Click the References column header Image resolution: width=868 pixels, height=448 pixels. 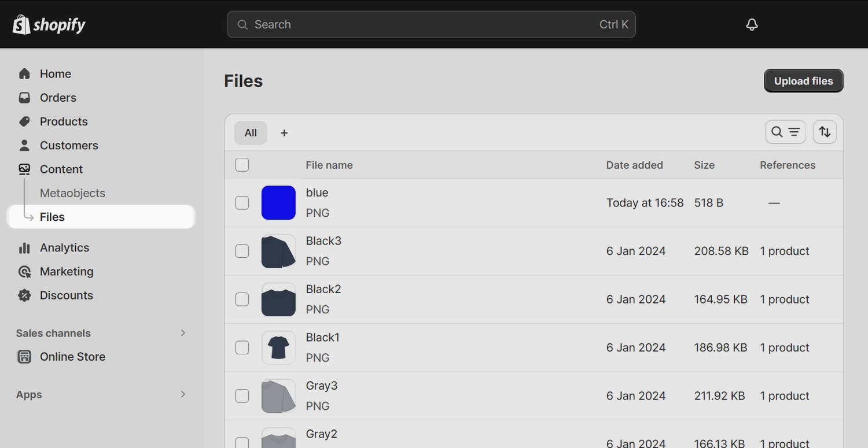(788, 165)
